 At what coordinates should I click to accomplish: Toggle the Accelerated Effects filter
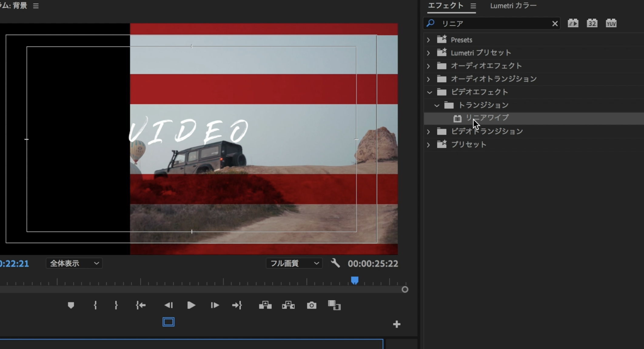[x=573, y=23]
